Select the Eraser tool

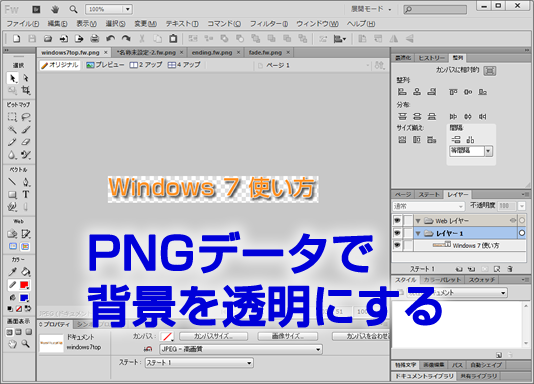pos(26,142)
